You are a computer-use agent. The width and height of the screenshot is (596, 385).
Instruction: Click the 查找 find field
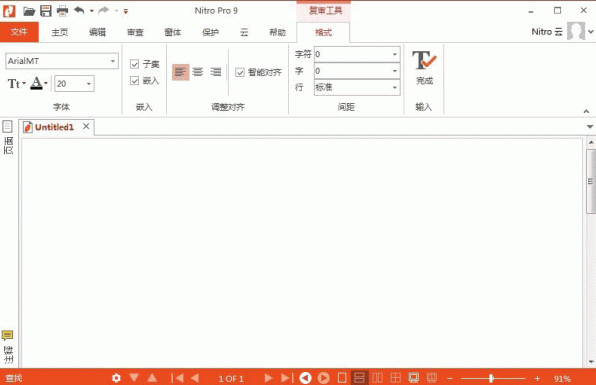[14, 378]
